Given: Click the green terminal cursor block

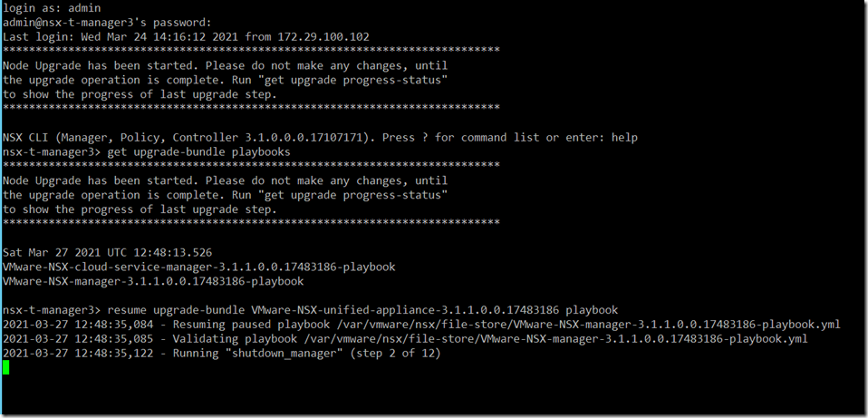Looking at the screenshot, I should coord(6,367).
